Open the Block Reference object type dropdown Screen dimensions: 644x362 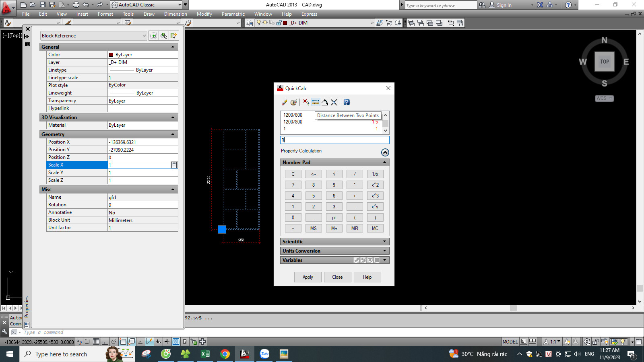pos(94,36)
